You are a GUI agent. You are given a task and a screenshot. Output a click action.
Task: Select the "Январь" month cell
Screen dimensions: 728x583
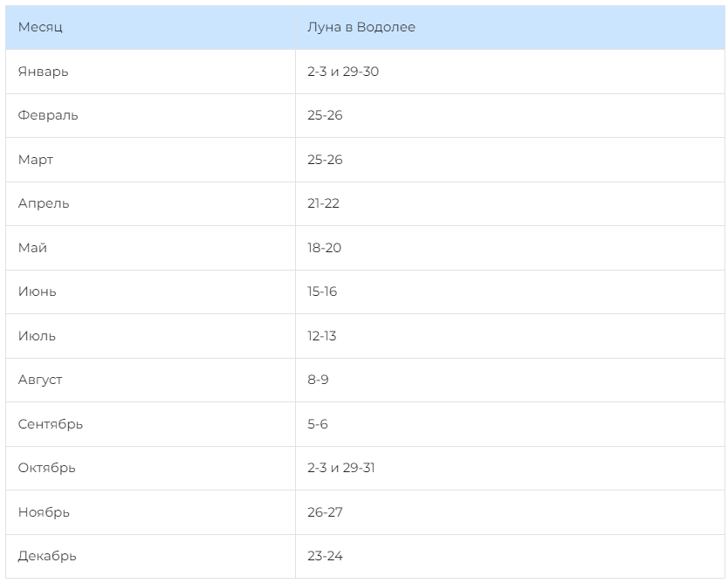point(43,72)
